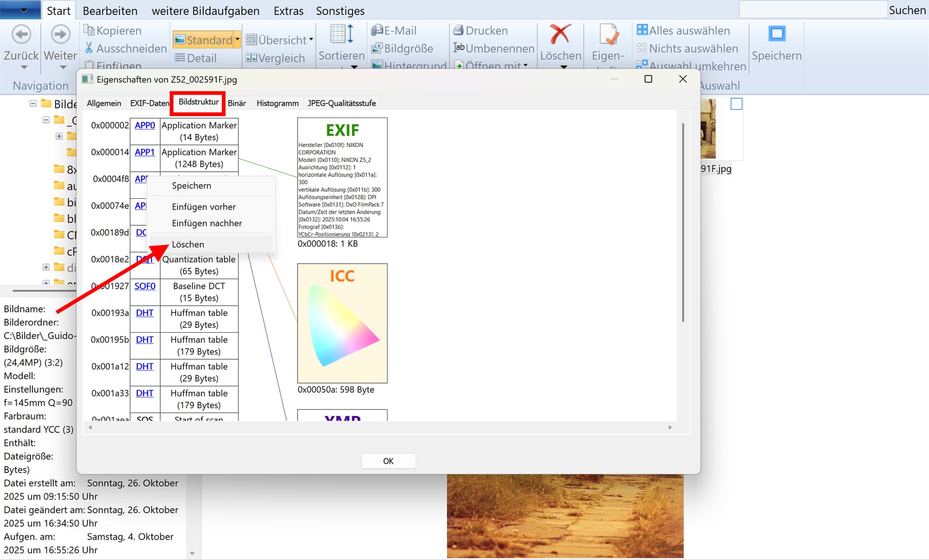Click the SOF0 segment link
The image size is (929, 560).
click(145, 286)
